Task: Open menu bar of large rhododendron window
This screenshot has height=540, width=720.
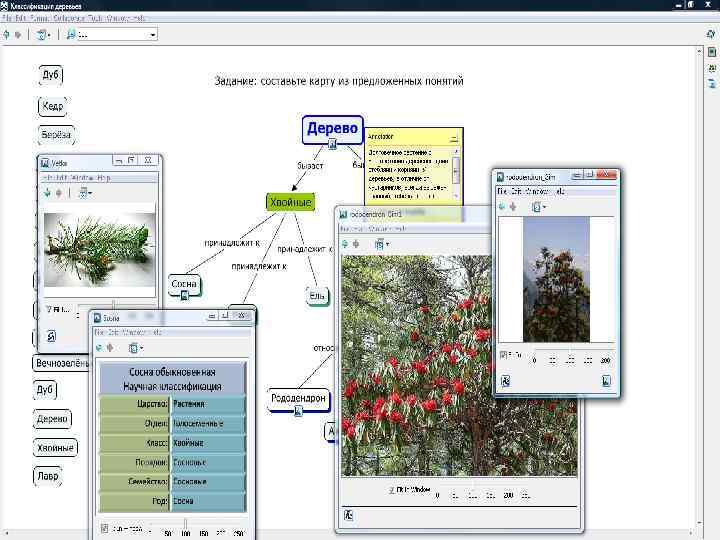Action: pos(374,228)
